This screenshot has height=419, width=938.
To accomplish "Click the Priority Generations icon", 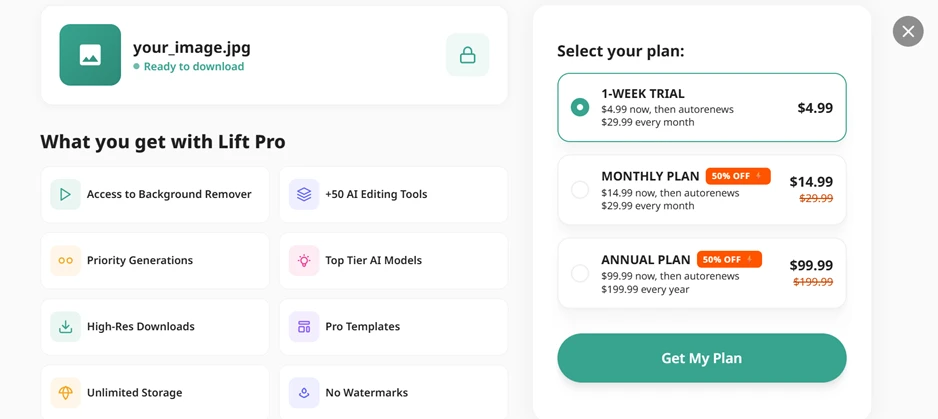I will point(65,260).
